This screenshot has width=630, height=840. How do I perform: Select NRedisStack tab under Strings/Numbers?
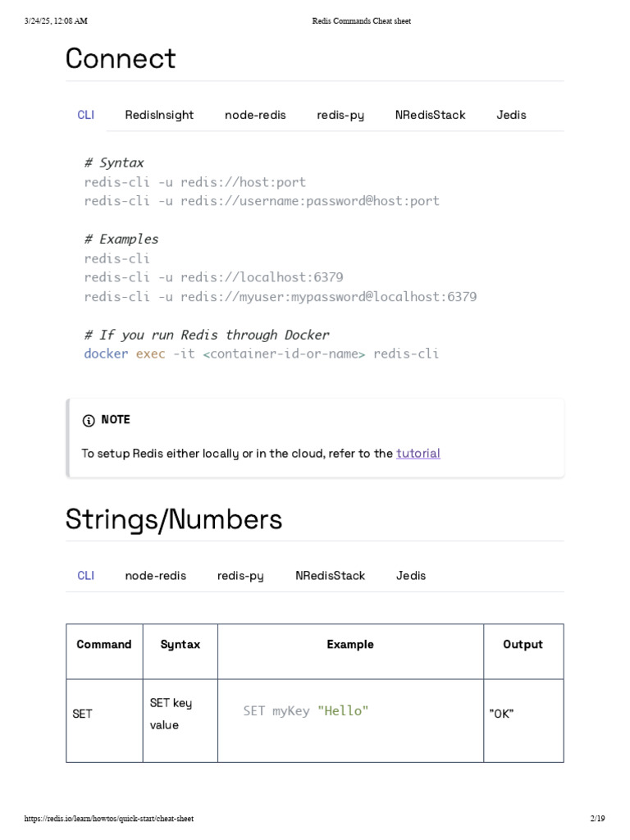(330, 576)
